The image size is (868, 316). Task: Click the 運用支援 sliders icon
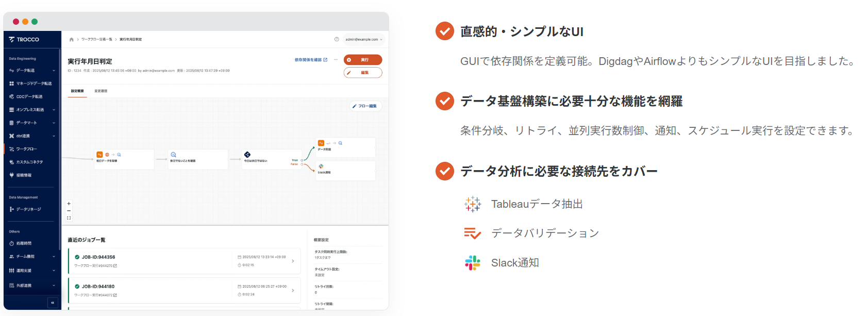tap(11, 271)
